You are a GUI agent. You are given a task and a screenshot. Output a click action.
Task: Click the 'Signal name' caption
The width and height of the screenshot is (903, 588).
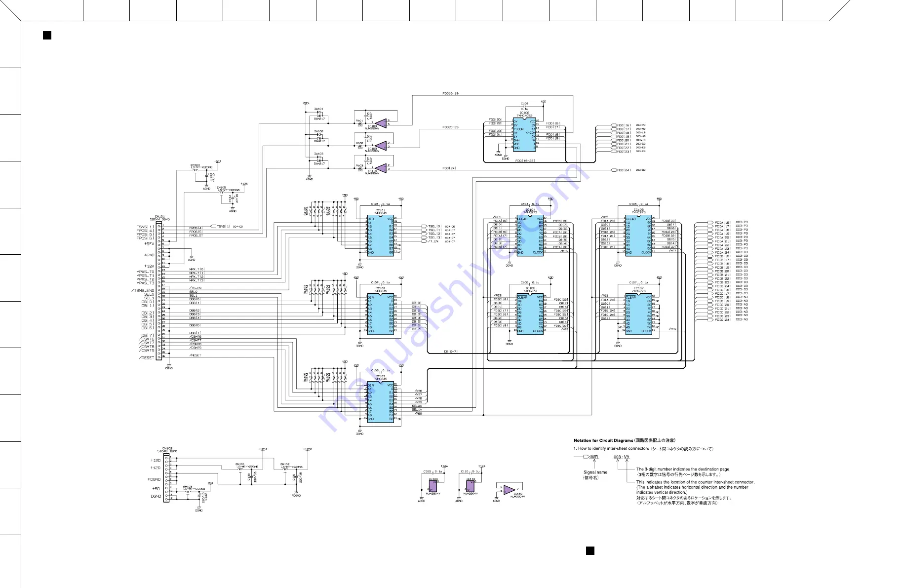[595, 472]
